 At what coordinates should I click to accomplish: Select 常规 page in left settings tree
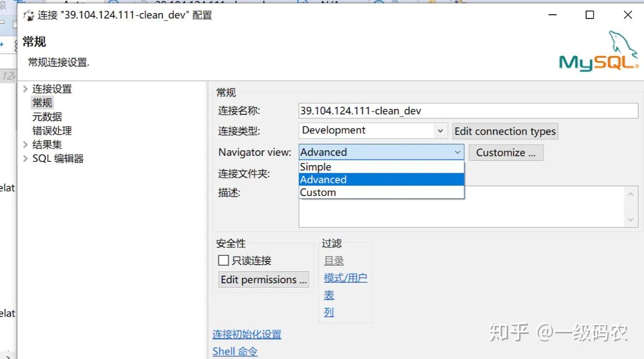click(x=42, y=102)
